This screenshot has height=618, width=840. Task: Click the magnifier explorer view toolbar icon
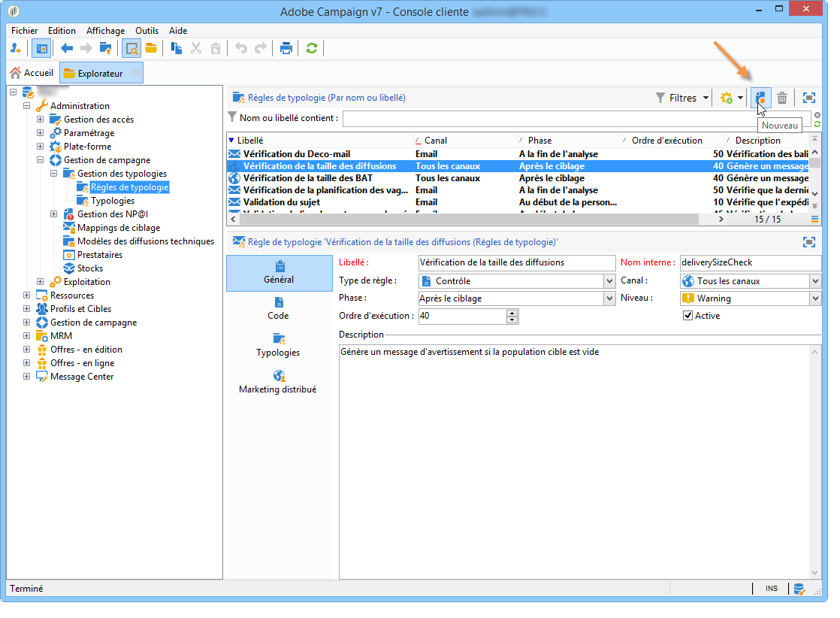coord(131,49)
